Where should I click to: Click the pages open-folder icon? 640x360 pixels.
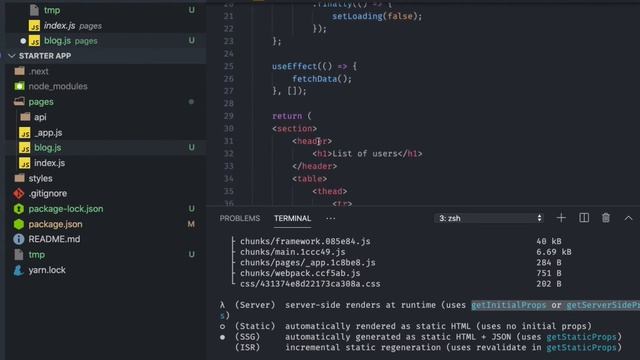tap(19, 102)
